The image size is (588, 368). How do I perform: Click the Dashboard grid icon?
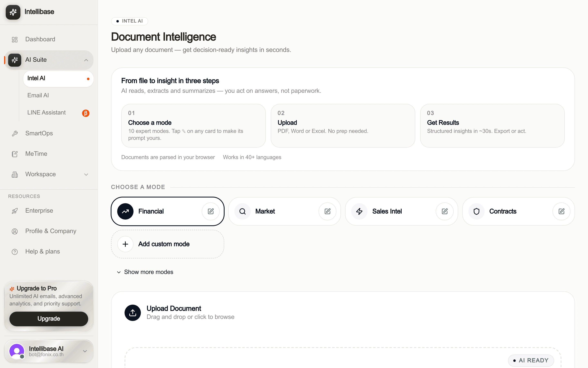pos(15,39)
